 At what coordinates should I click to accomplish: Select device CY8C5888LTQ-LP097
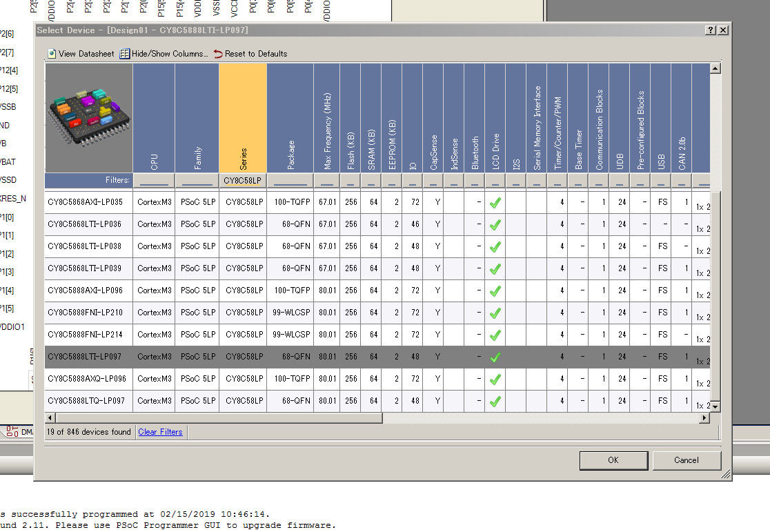[x=86, y=402]
